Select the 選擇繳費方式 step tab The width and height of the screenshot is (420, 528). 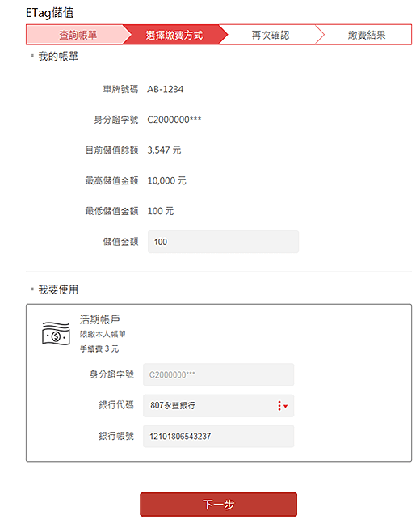174,35
